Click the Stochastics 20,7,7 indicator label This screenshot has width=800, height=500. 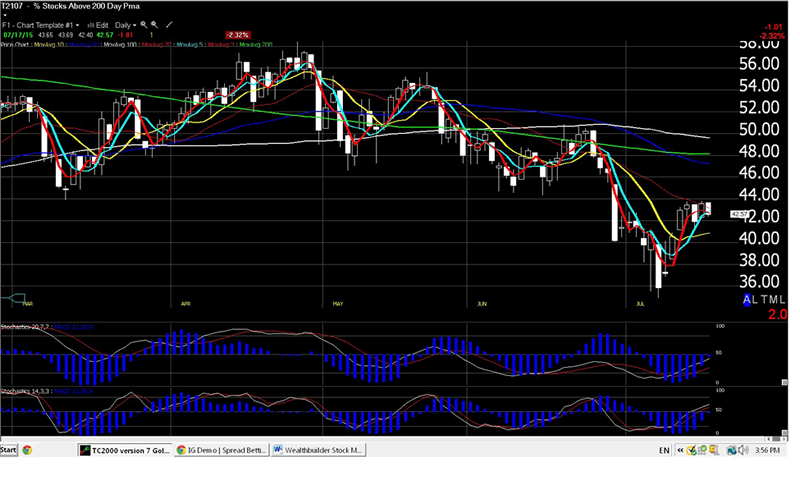pos(25,327)
